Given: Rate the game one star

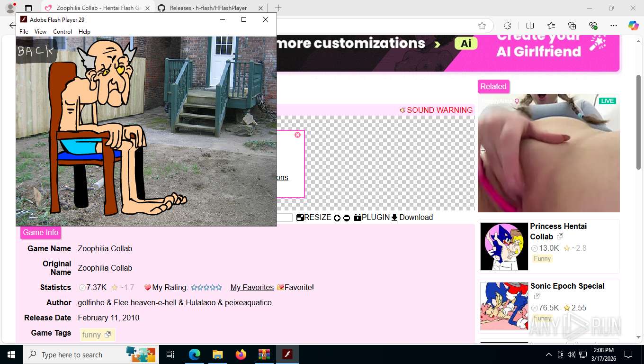Looking at the screenshot, I should 194,287.
